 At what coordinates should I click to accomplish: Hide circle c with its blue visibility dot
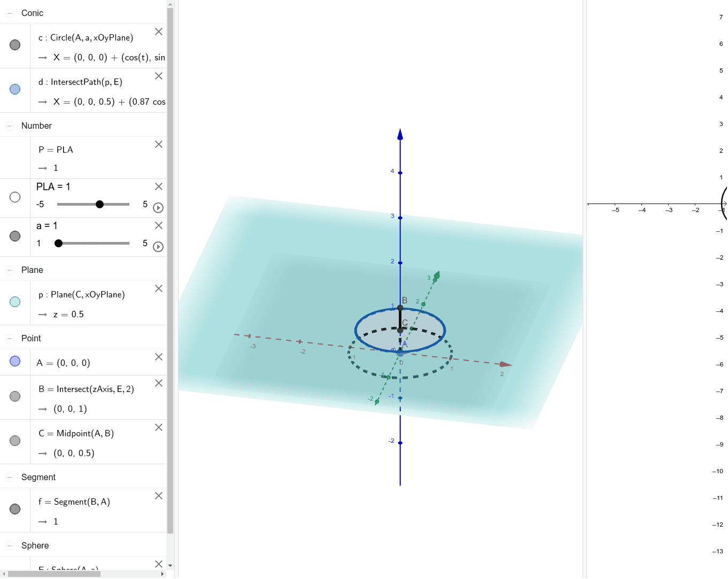pos(15,45)
